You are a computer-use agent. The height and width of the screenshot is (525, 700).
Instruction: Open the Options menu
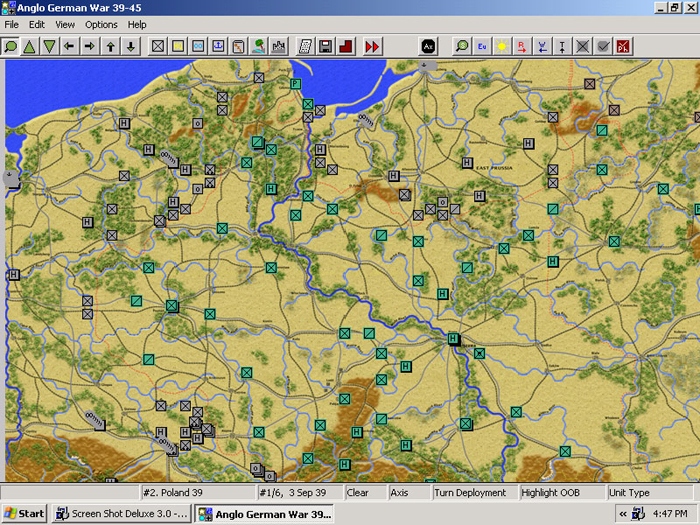[x=101, y=25]
